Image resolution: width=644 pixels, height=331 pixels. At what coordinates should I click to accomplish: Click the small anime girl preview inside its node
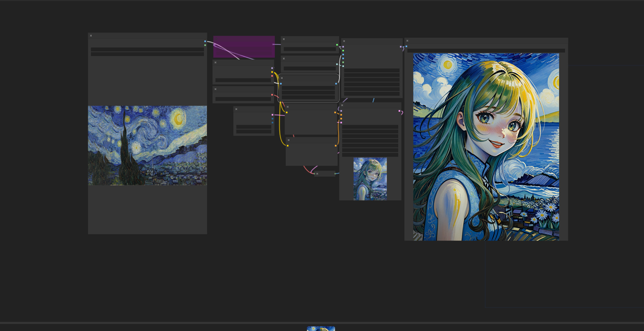pyautogui.click(x=370, y=178)
